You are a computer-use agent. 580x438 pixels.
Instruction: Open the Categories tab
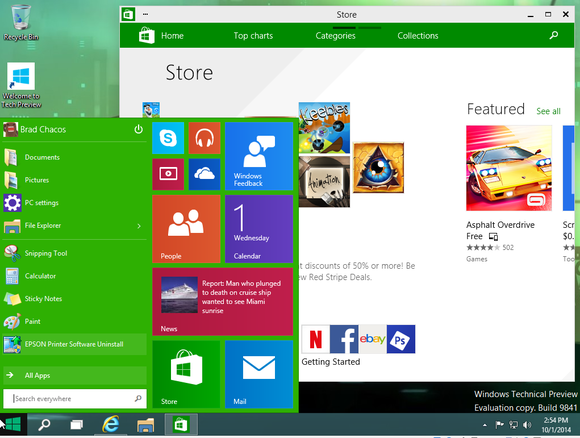pyautogui.click(x=335, y=36)
